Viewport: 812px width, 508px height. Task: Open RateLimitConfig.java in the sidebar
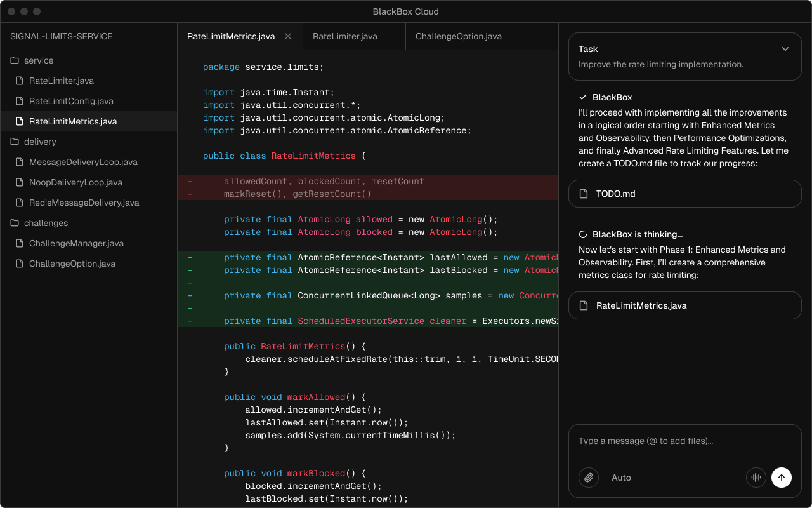click(71, 101)
